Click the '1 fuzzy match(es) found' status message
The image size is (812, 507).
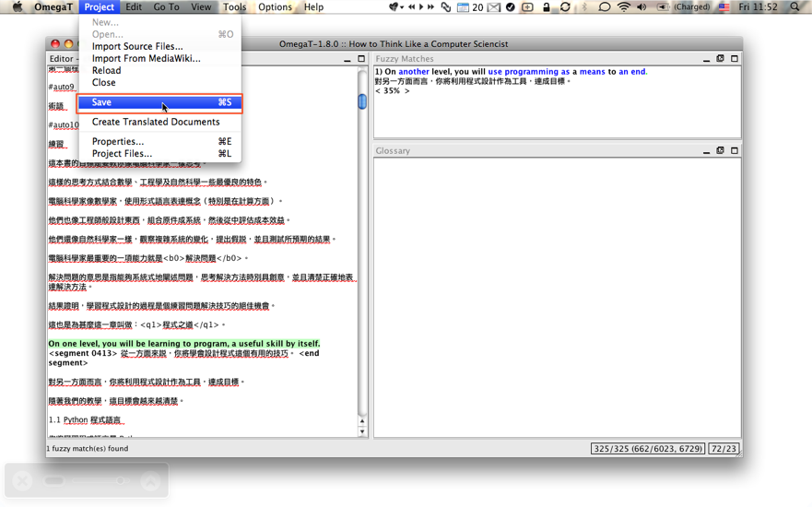pos(87,449)
